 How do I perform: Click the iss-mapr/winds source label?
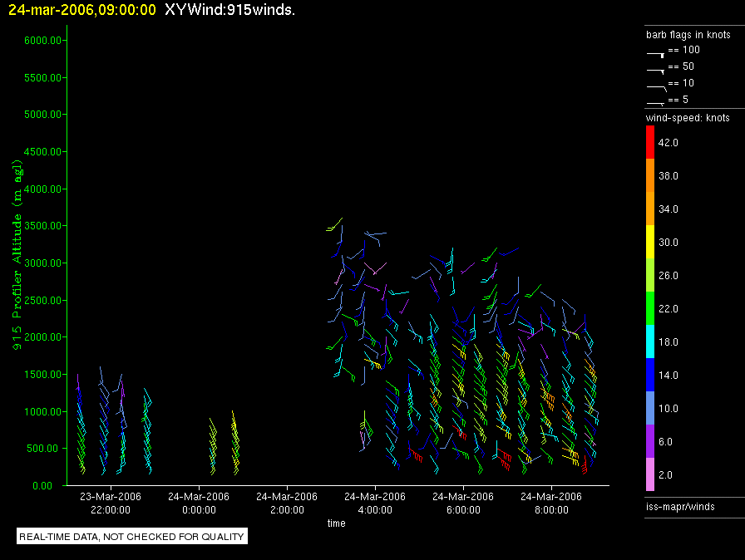[x=679, y=506]
